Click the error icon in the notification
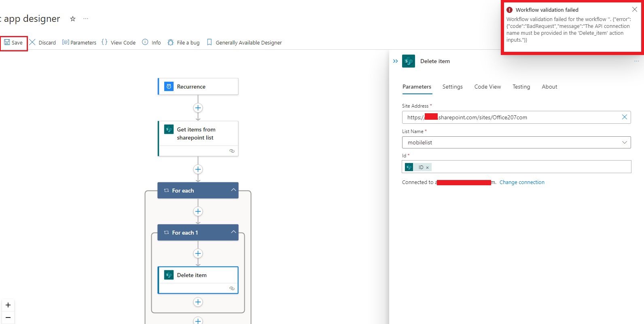The image size is (644, 324). click(509, 10)
